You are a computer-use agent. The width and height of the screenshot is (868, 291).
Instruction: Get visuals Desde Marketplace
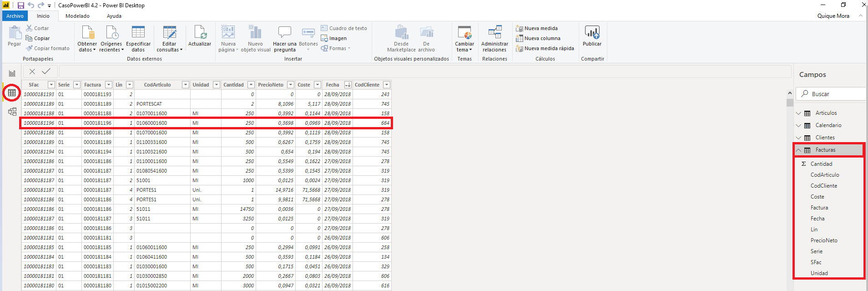click(x=401, y=39)
